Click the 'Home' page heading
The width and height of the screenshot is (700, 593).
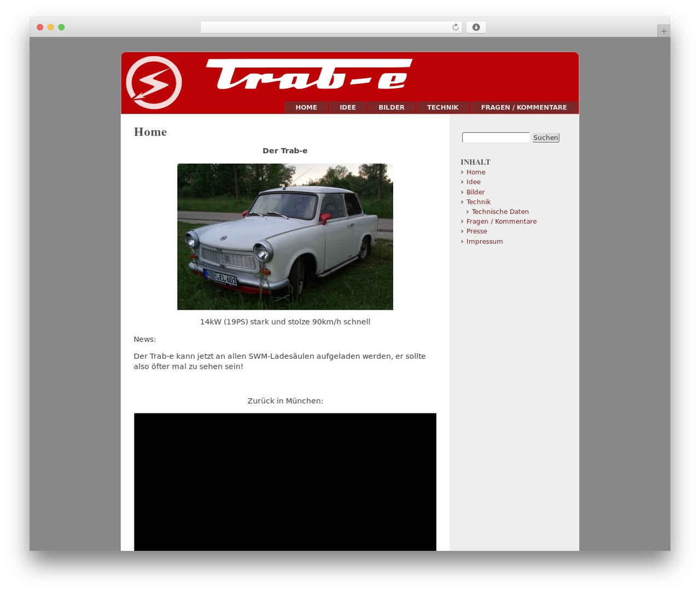[150, 132]
